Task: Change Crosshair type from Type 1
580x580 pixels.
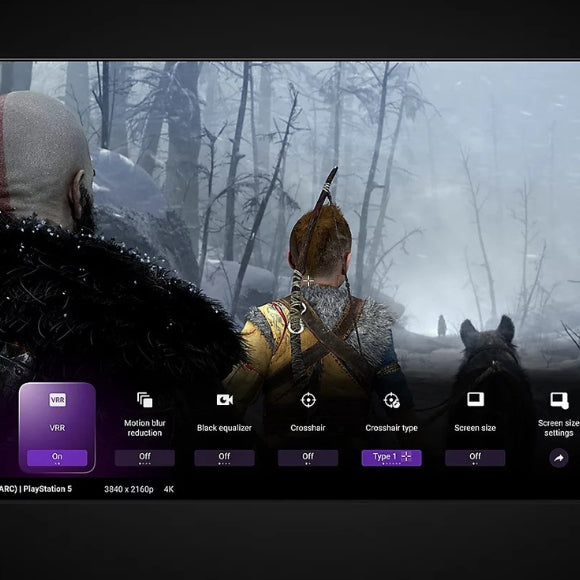Action: [x=391, y=458]
